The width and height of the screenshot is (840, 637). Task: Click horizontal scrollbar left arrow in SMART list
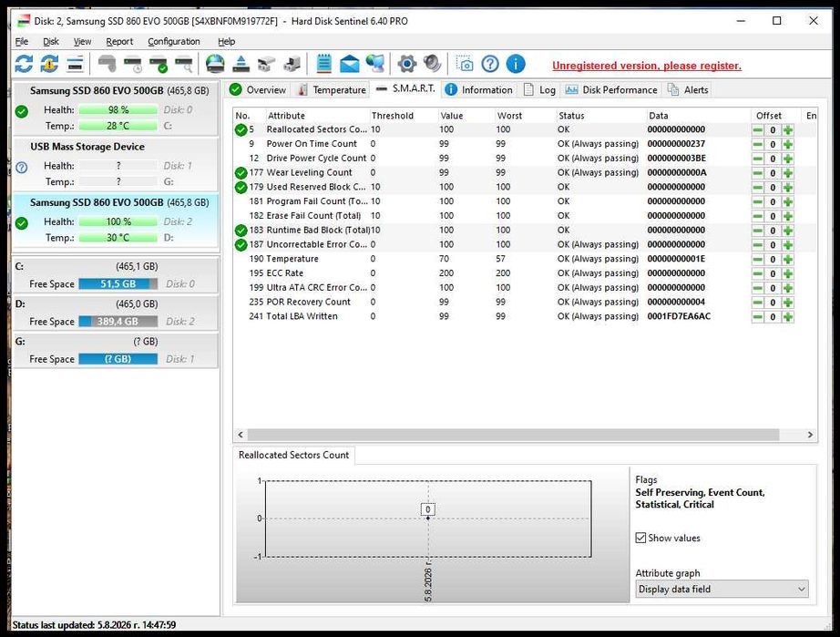click(241, 435)
